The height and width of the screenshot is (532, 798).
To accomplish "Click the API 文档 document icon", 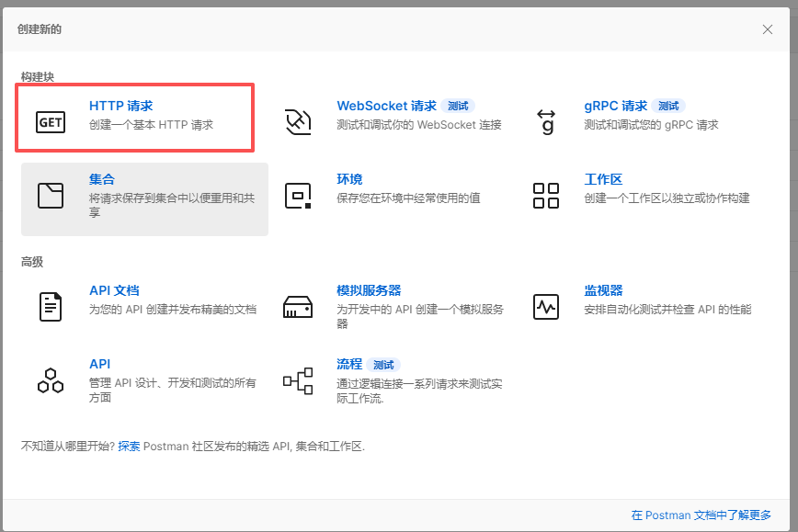I will [51, 307].
